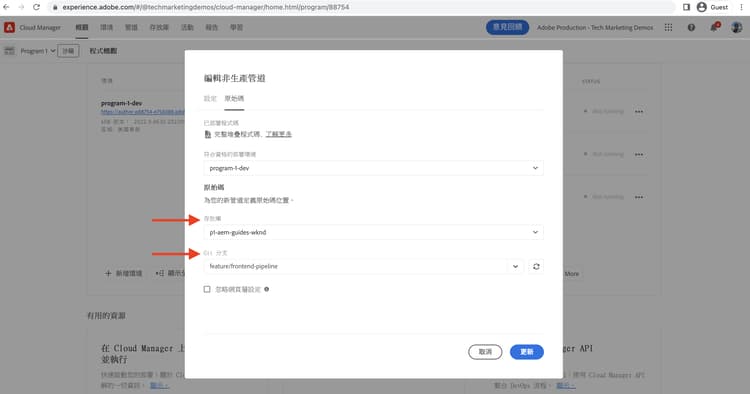This screenshot has height=394, width=750.
Task: Click the browser address bar
Action: (361, 7)
